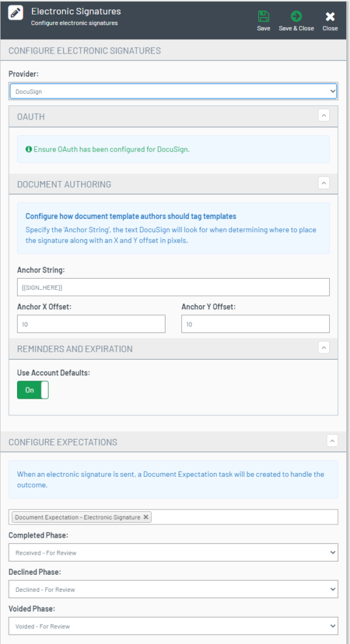
Task: Collapse the Reminders and Expiration section
Action: [x=324, y=347]
